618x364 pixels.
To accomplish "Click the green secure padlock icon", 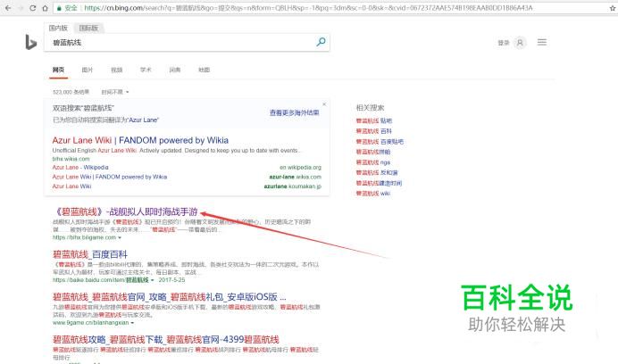I will pyautogui.click(x=59, y=8).
